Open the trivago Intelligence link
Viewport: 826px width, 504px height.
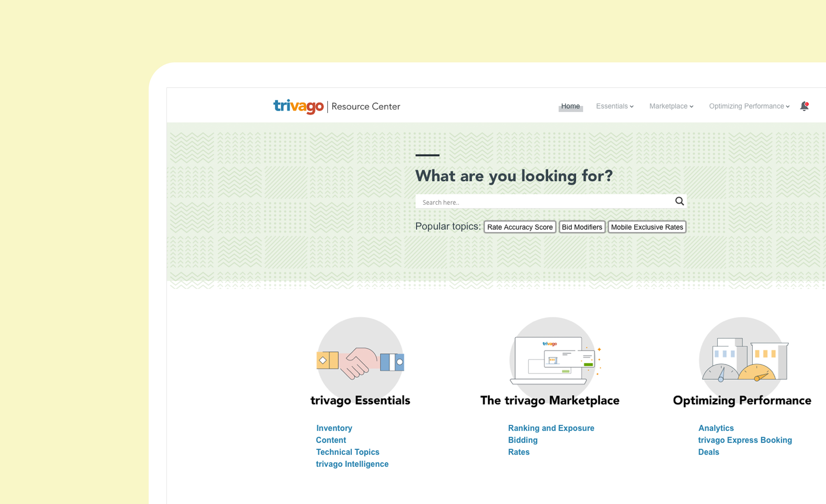[x=352, y=464]
